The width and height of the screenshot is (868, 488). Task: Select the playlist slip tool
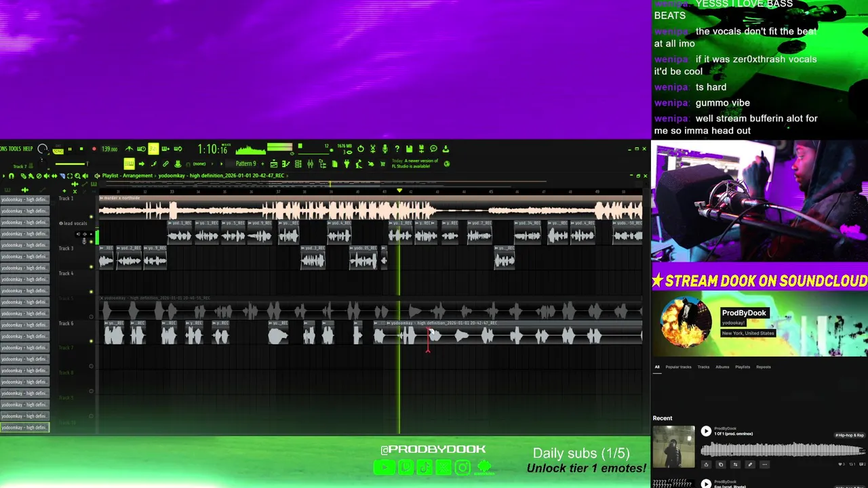[x=54, y=176]
